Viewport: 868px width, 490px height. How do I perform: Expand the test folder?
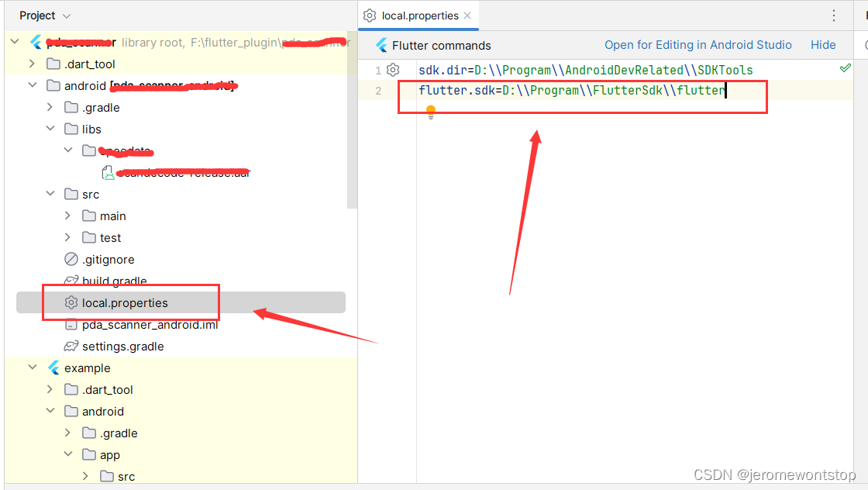click(67, 237)
